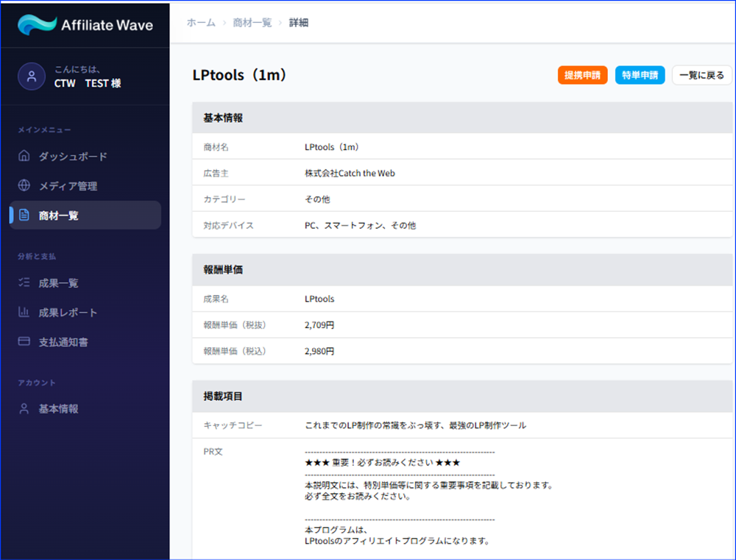The image size is (736, 560).
Task: Click 必ず全文をお読みください。 text
Action: click(x=358, y=496)
